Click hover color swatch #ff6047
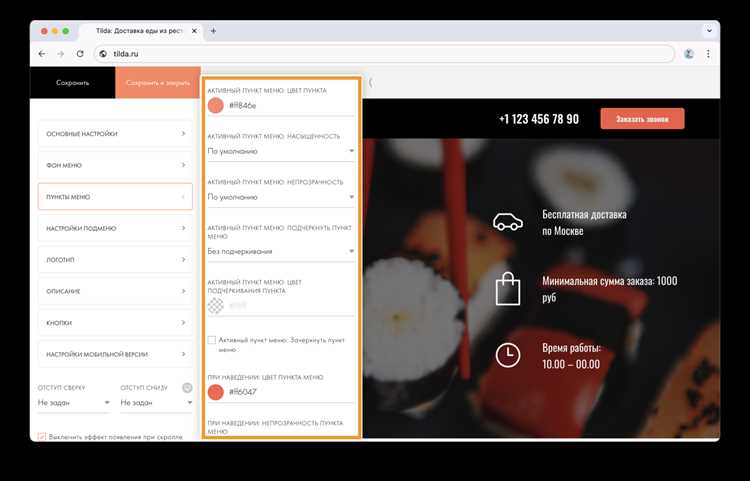 click(x=216, y=392)
